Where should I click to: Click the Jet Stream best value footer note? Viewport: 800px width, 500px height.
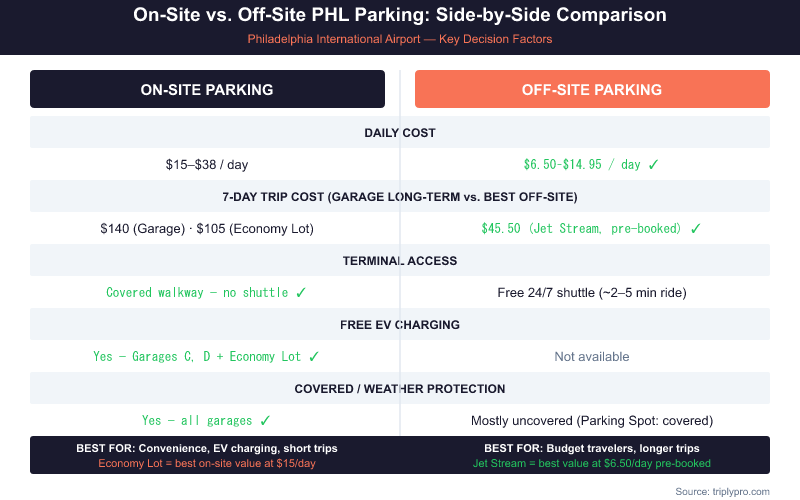coord(592,463)
